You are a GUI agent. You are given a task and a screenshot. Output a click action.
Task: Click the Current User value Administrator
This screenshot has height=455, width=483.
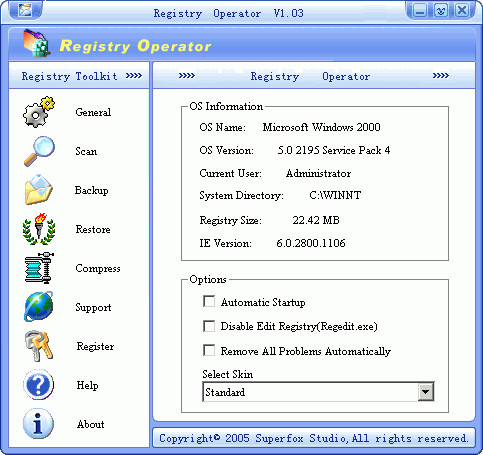tap(318, 173)
